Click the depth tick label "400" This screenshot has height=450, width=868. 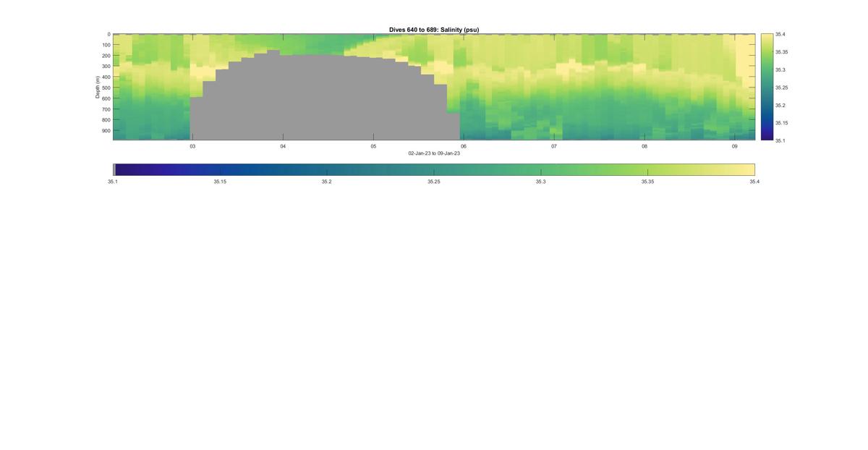click(x=106, y=77)
